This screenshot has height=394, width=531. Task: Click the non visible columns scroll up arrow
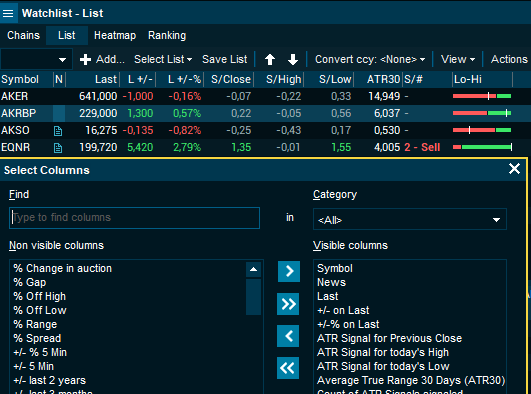(x=253, y=270)
